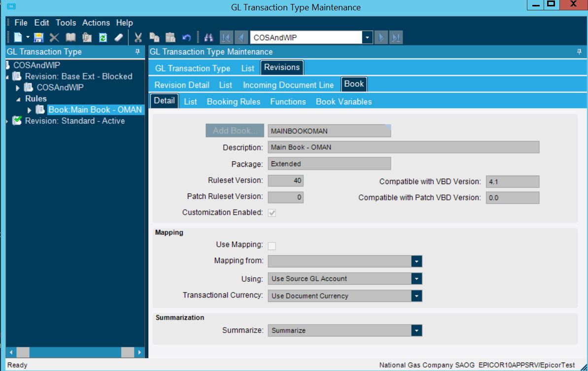The image size is (588, 371).
Task: Click the Cut scissors icon
Action: click(x=138, y=37)
